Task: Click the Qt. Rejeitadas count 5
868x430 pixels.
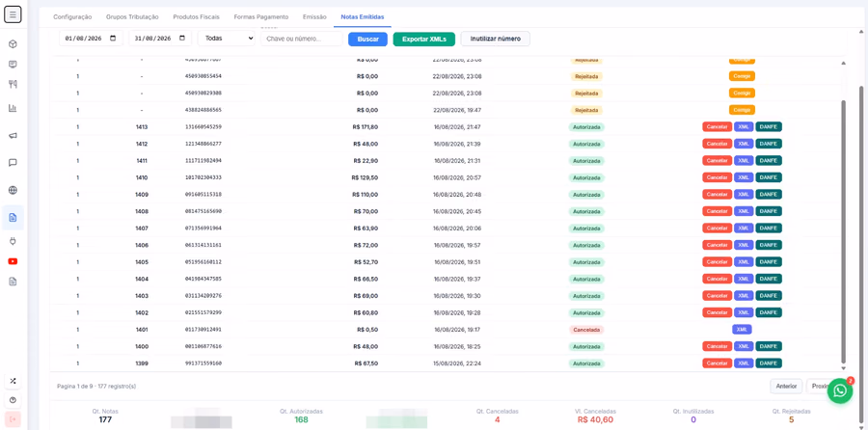Action: [x=791, y=419]
